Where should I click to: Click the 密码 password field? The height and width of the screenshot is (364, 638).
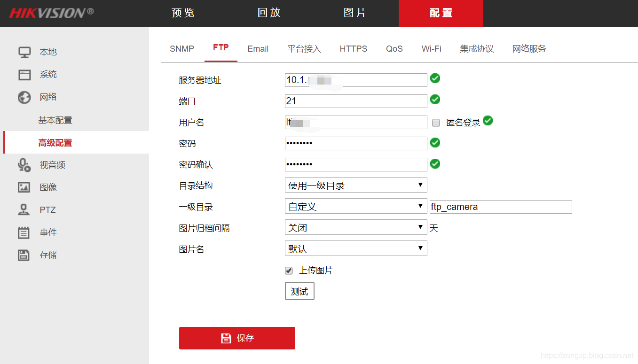(x=356, y=143)
